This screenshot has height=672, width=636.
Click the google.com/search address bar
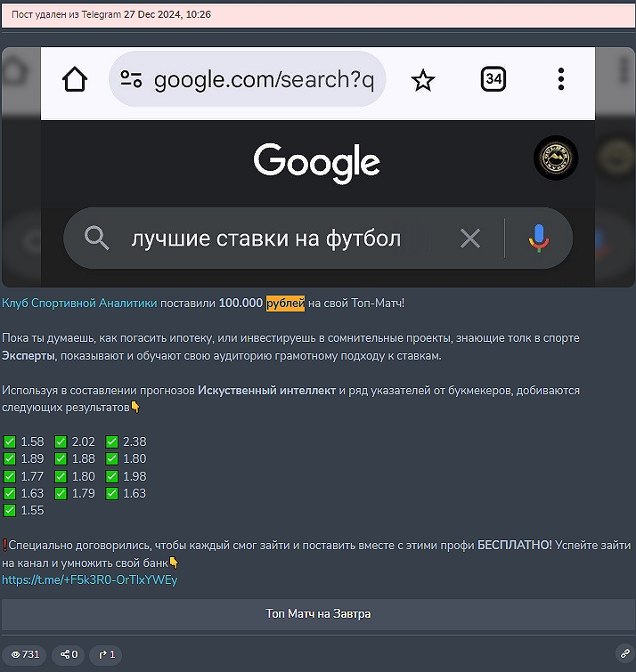click(247, 79)
